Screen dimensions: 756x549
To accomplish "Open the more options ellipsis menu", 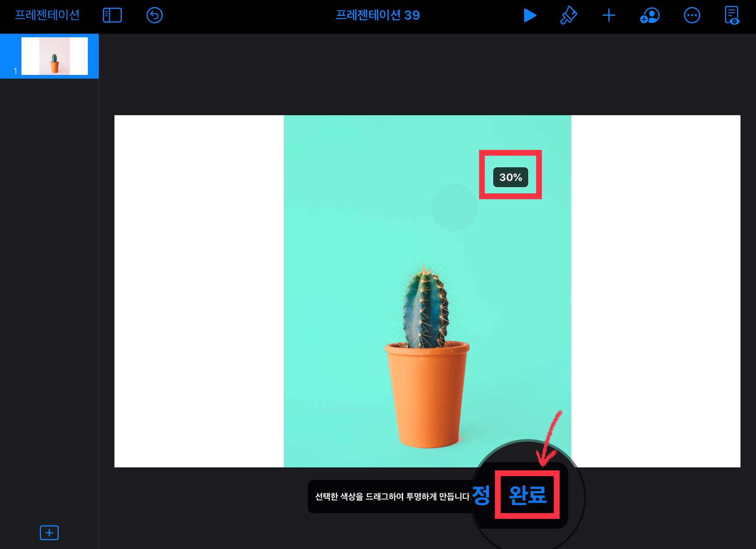I will 692,15.
